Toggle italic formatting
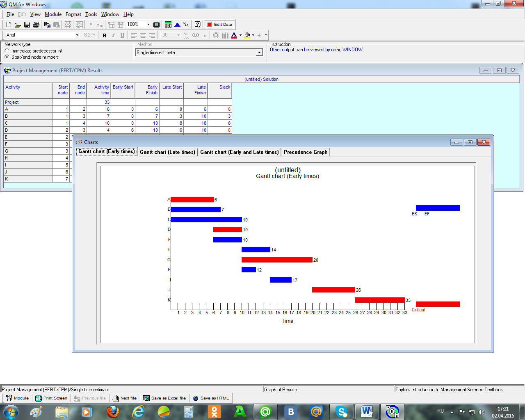 tap(113, 35)
